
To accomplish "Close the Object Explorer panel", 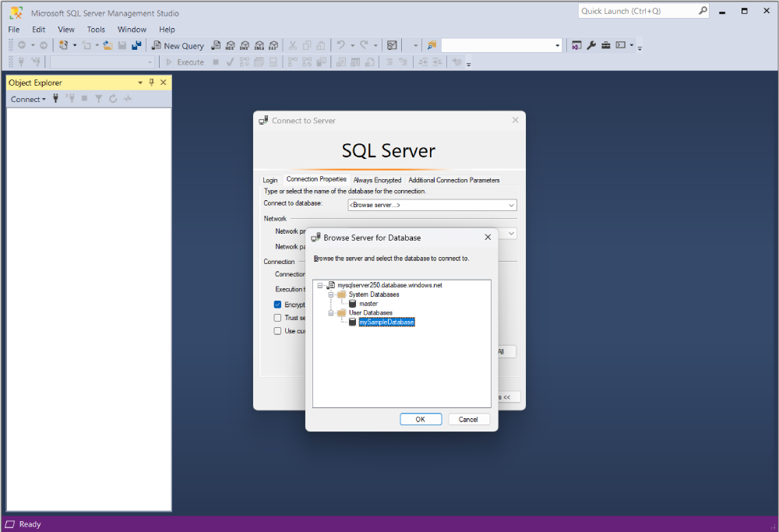I will click(164, 83).
